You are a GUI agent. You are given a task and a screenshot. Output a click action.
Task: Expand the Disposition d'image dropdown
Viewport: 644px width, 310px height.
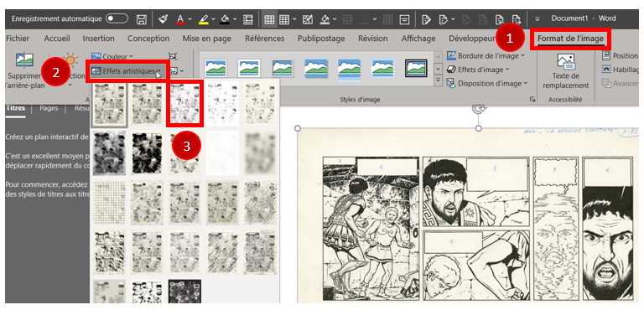coord(525,83)
